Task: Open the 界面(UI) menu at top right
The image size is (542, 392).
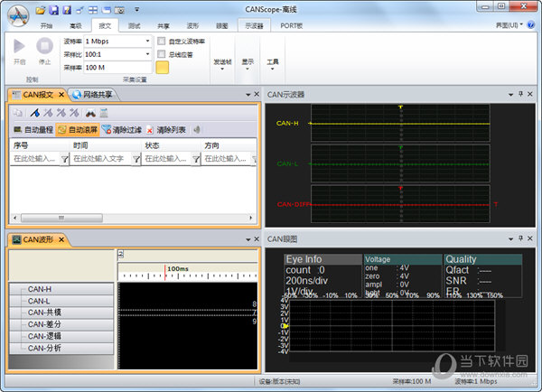Action: click(x=509, y=25)
